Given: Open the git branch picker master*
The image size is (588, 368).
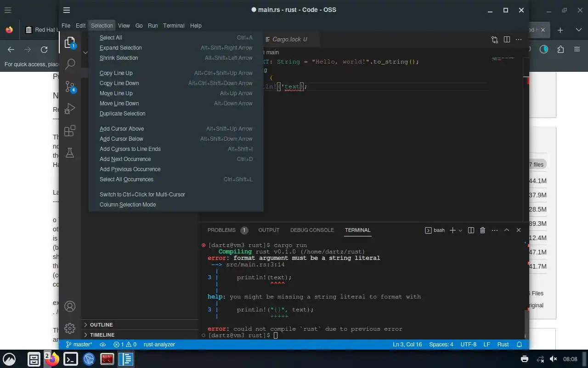Looking at the screenshot, I should [79, 345].
